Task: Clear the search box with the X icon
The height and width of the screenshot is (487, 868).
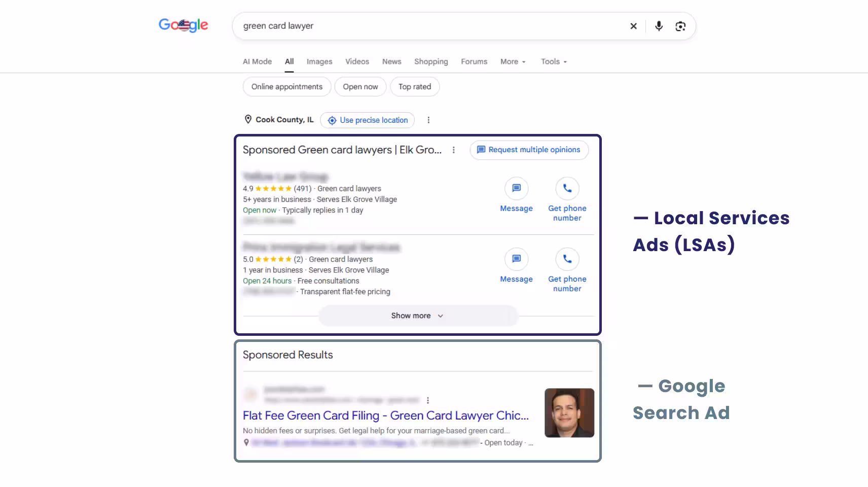Action: [x=633, y=26]
